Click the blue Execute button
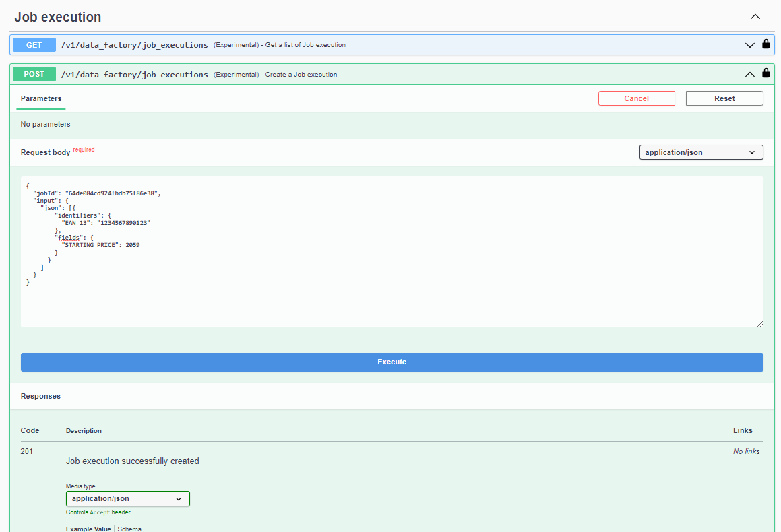Image resolution: width=781 pixels, height=532 pixels. (x=392, y=362)
